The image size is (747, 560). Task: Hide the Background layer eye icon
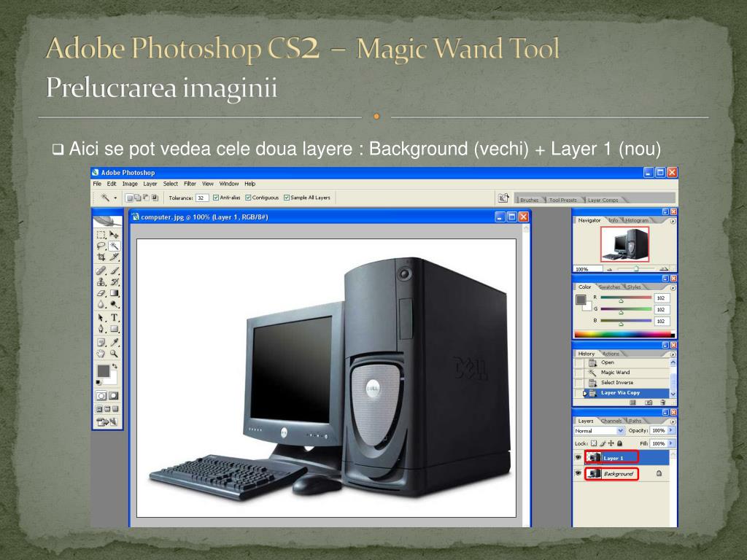578,473
